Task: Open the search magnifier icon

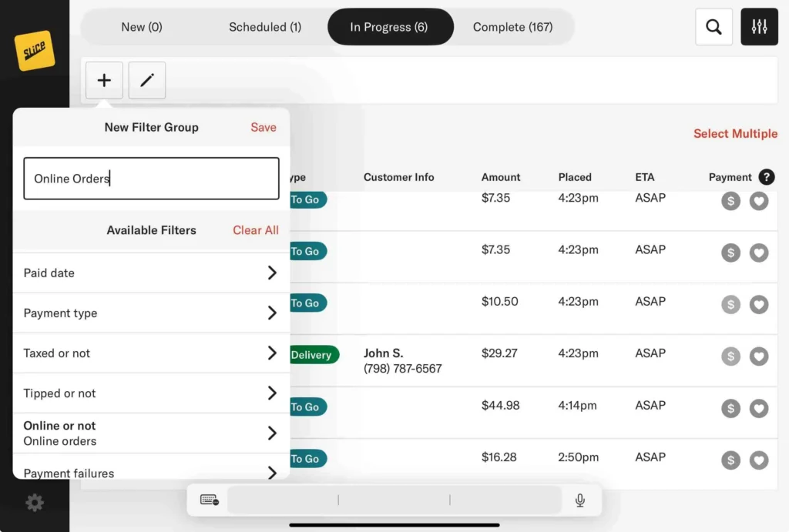Action: [x=713, y=27]
